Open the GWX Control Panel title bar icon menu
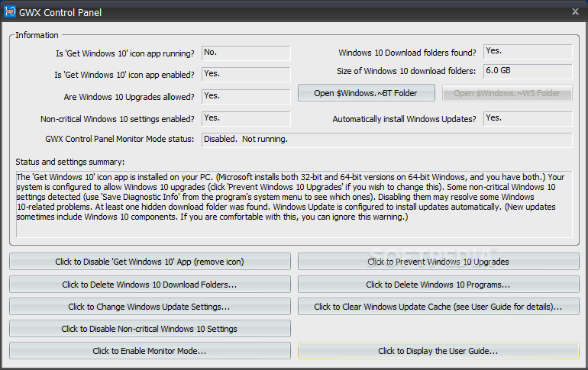The image size is (588, 370). [x=10, y=12]
